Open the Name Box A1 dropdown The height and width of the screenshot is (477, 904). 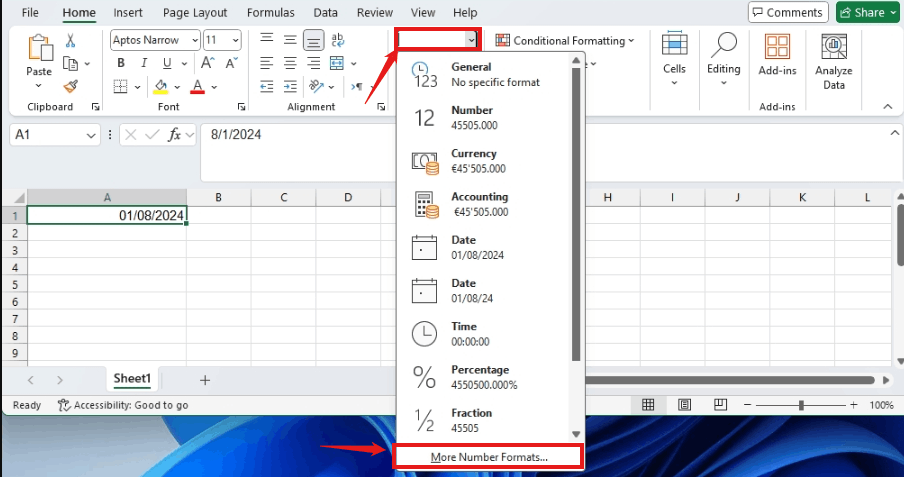point(91,136)
